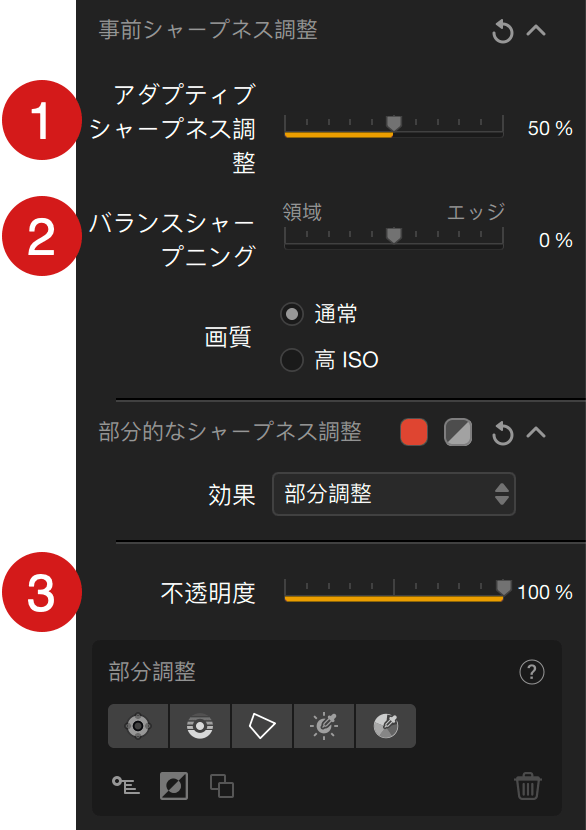Open the 効果 dropdown showing 部分調整
The height and width of the screenshot is (830, 586).
(394, 494)
